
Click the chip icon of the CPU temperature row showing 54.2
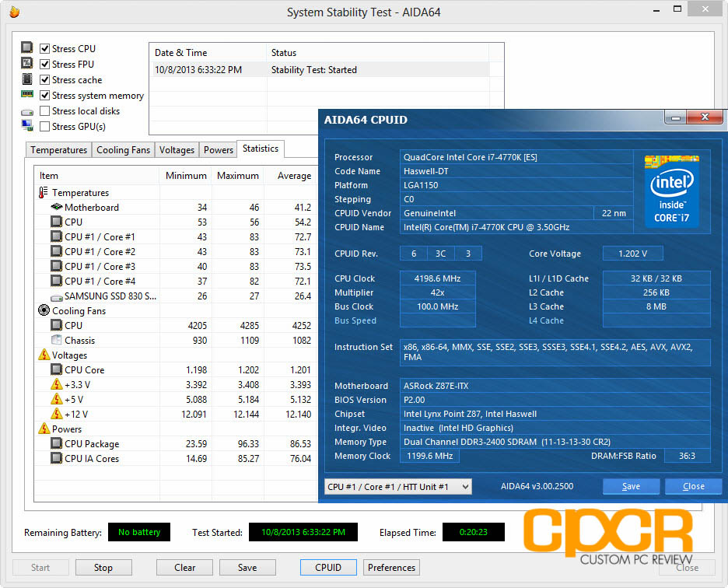[x=56, y=222]
